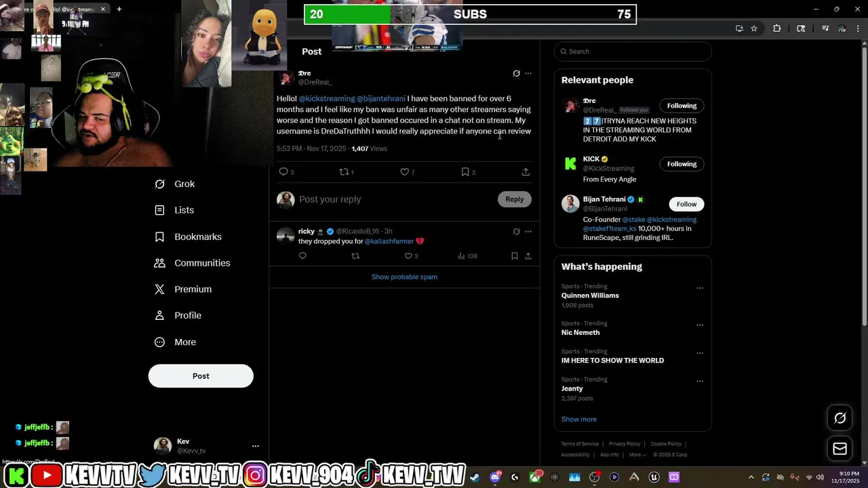
Task: Open the Extensions puzzle icon
Action: [x=777, y=28]
